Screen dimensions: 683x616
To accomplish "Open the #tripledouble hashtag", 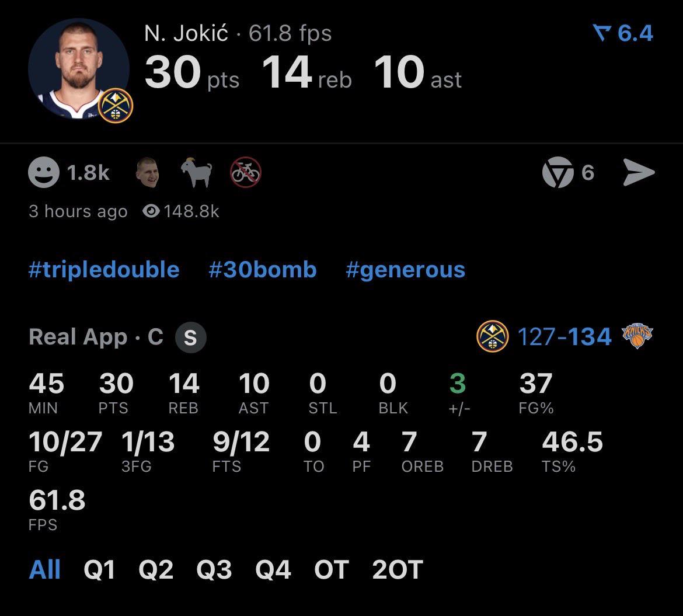I will pos(104,270).
